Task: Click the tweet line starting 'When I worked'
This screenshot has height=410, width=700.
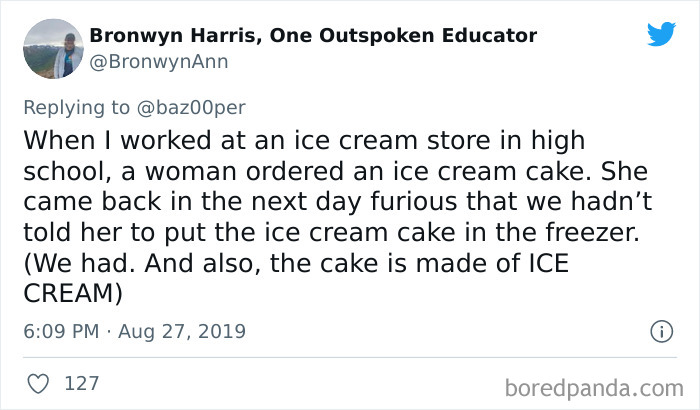Action: (x=304, y=139)
